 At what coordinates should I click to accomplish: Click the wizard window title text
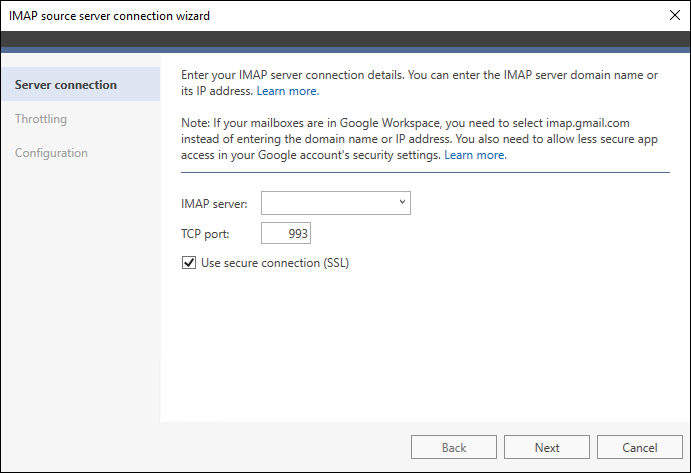tap(109, 16)
